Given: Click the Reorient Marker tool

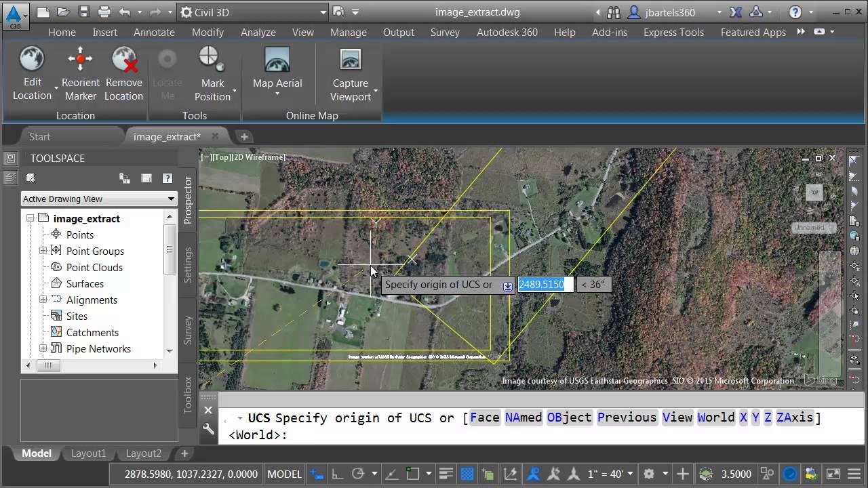Looking at the screenshot, I should click(81, 74).
